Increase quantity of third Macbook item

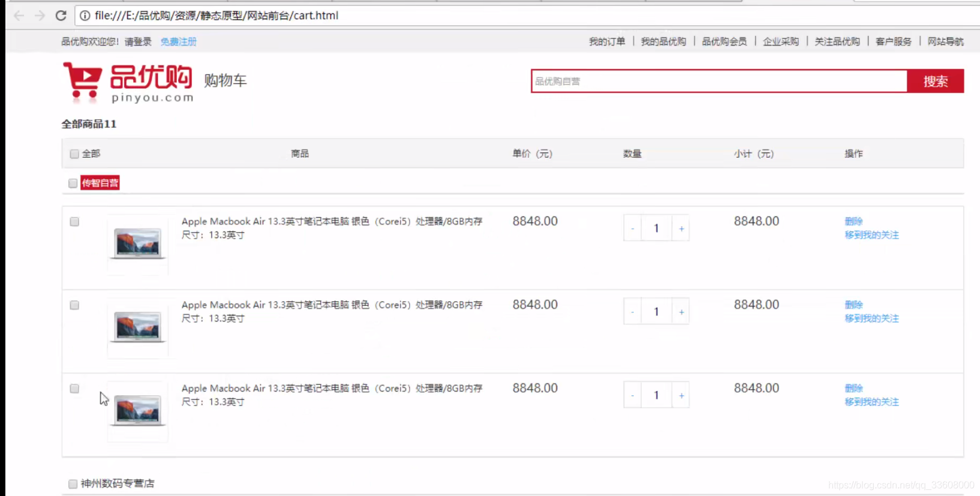(681, 395)
